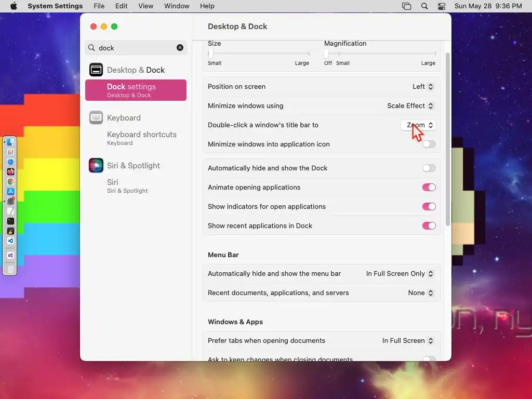This screenshot has width=532, height=399.
Task: Open the System Settings app menu
Action: point(55,6)
